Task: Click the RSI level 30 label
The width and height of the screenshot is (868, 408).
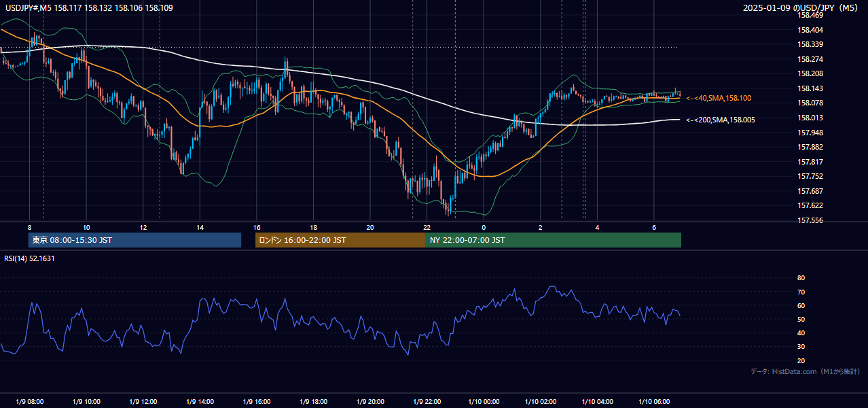Action: tap(801, 347)
